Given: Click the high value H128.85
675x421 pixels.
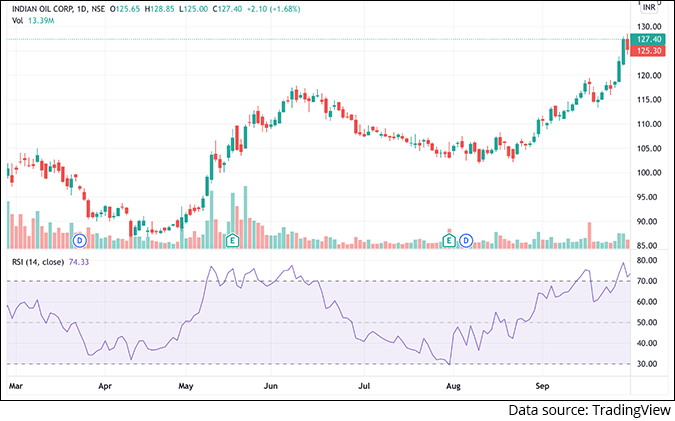Looking at the screenshot, I should [160, 9].
